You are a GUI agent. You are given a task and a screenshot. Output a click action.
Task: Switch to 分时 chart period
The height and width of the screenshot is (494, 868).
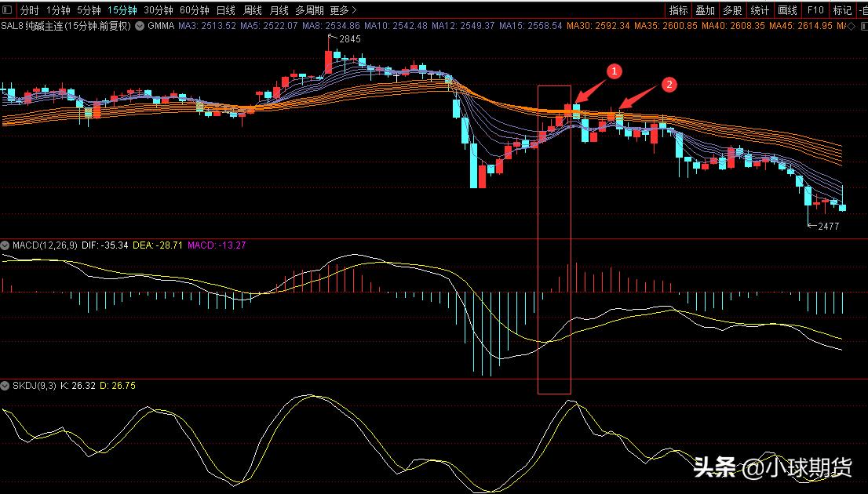tap(29, 10)
